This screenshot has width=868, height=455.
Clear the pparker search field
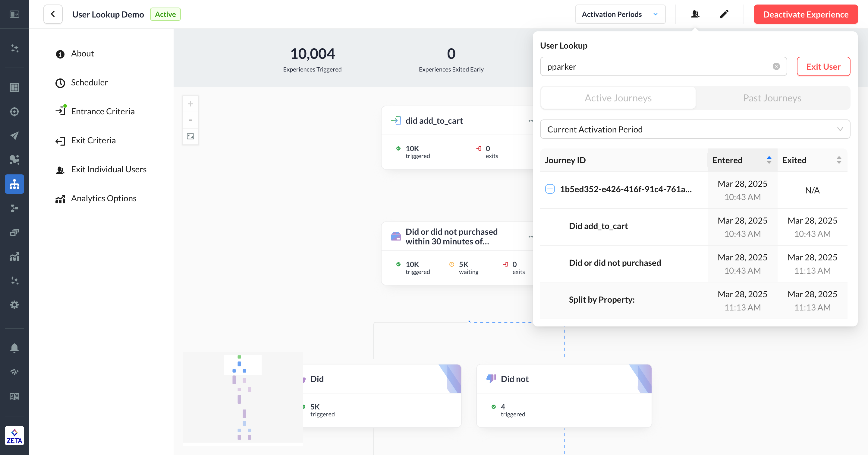point(776,66)
